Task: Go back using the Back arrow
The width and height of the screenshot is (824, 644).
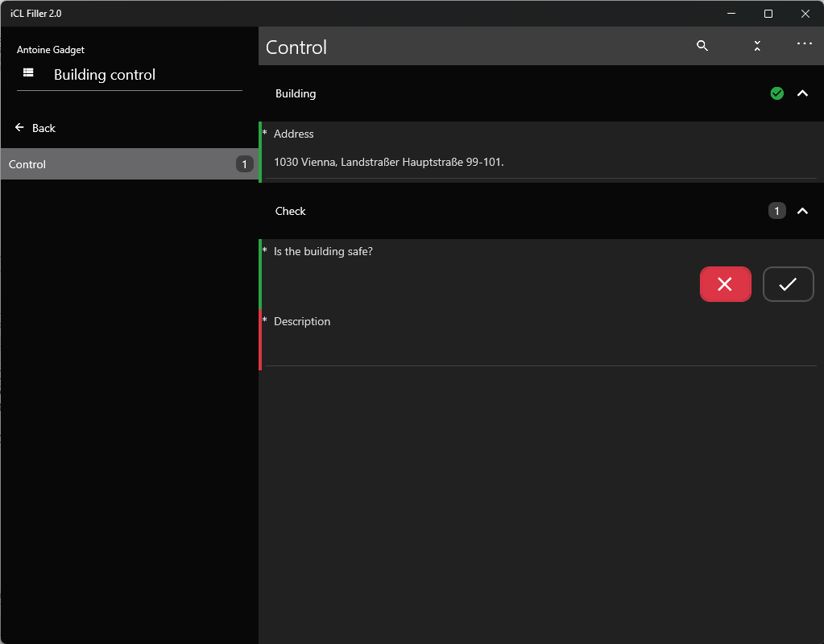Action: [x=35, y=128]
